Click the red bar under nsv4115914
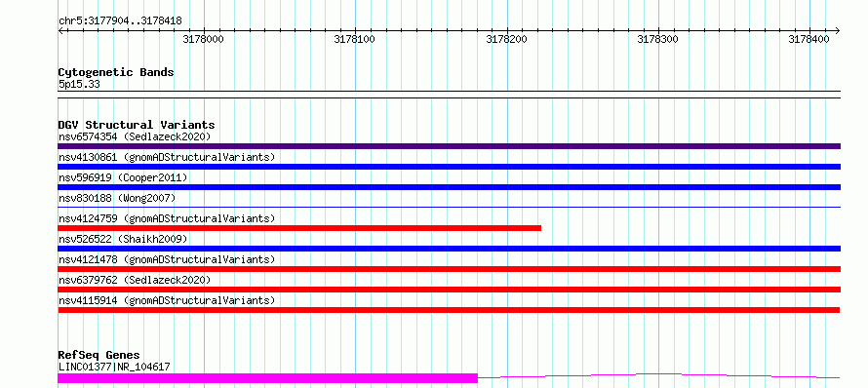This screenshot has width=868, height=388. 449,310
